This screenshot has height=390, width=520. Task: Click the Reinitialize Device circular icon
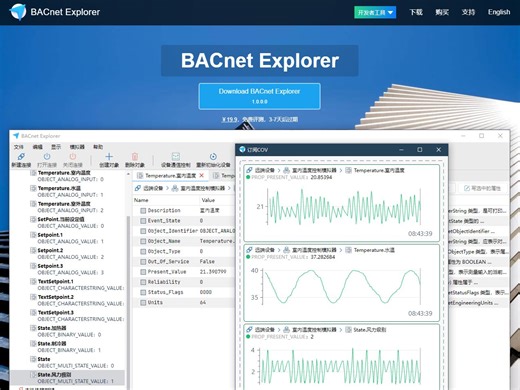point(213,156)
